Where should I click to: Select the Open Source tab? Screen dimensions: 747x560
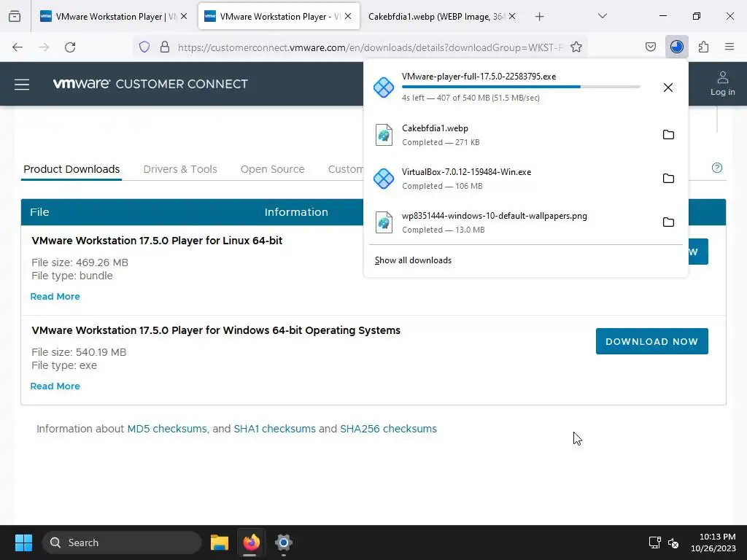coord(273,169)
